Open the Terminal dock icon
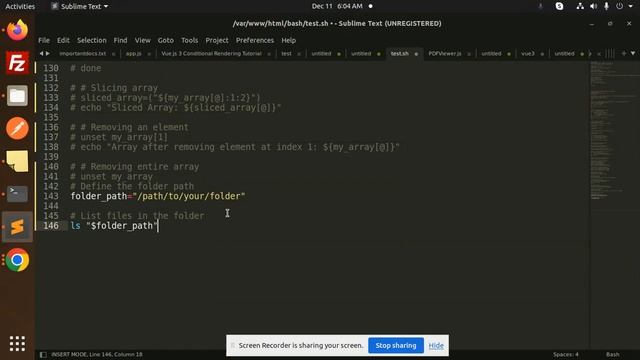This screenshot has width=640, height=360. point(17,194)
